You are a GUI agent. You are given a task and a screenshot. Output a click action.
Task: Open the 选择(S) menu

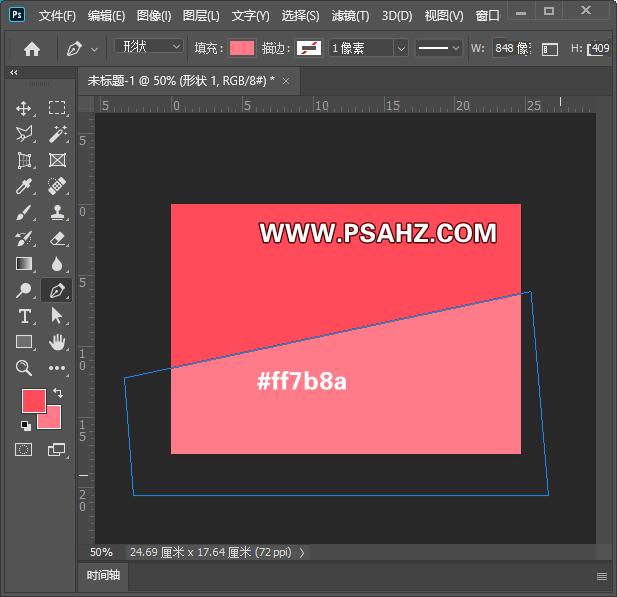tap(301, 16)
